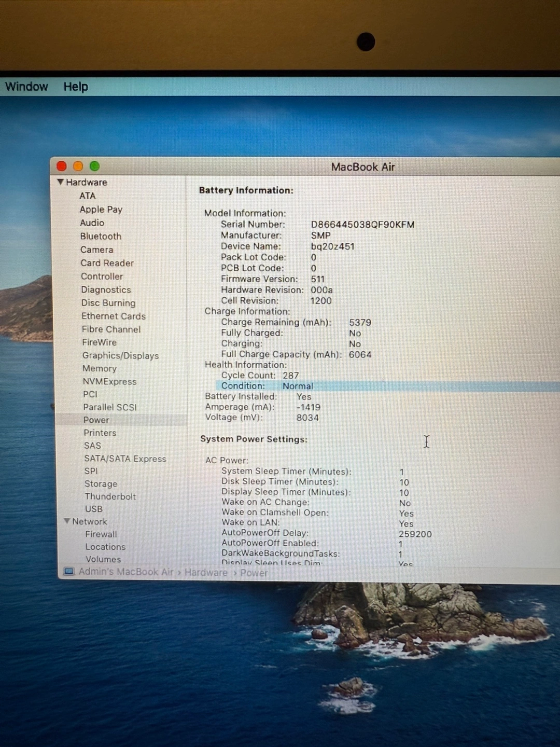Click the Amperage value -1419
Screen dimensions: 560x747
coord(309,407)
